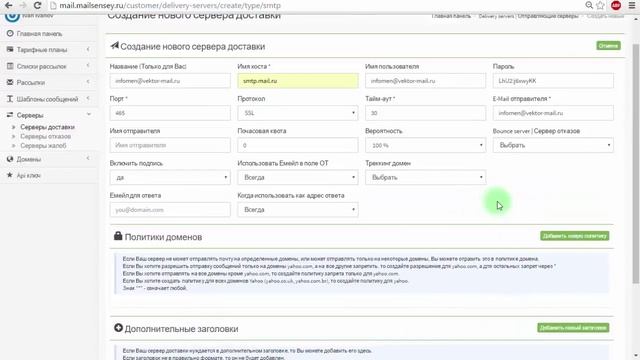Click the E-Mail отправителя field

553,113
